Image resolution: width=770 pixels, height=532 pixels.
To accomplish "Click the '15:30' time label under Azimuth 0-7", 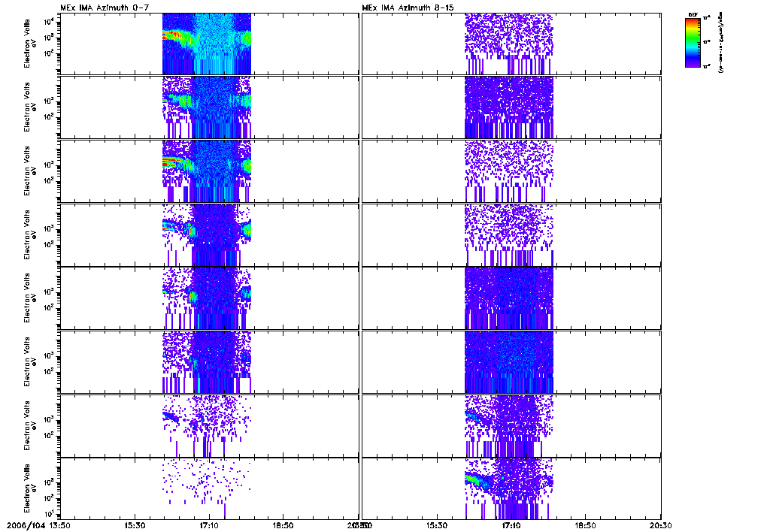I will click(135, 526).
